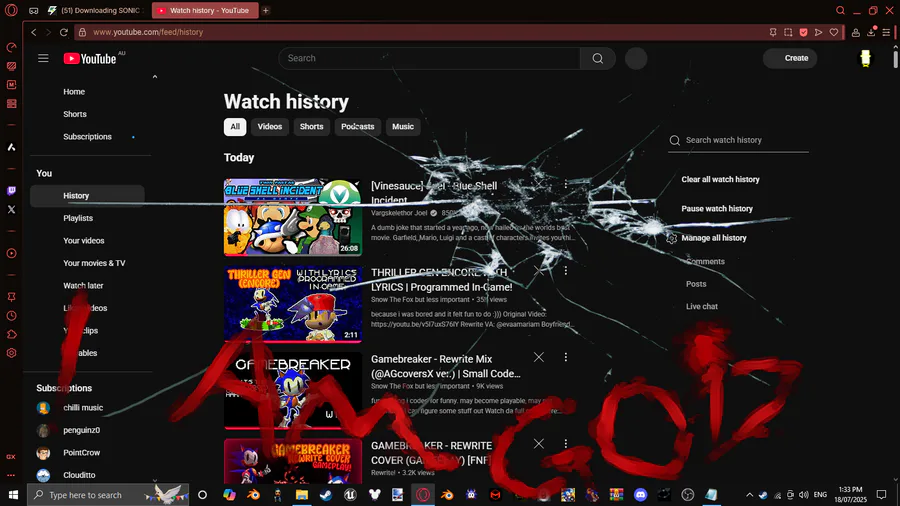
Task: Open GX Cleaner in Opera sidebar
Action: click(x=11, y=66)
